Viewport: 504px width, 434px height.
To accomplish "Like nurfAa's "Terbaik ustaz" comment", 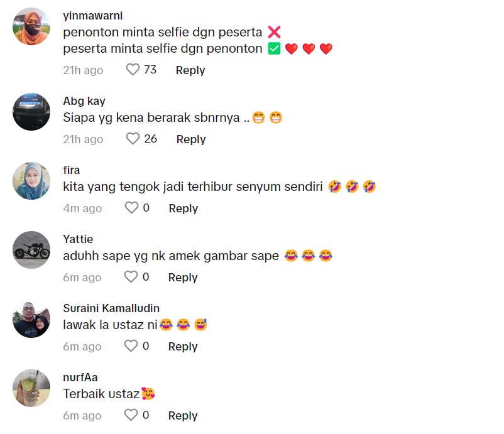I will click(x=131, y=415).
